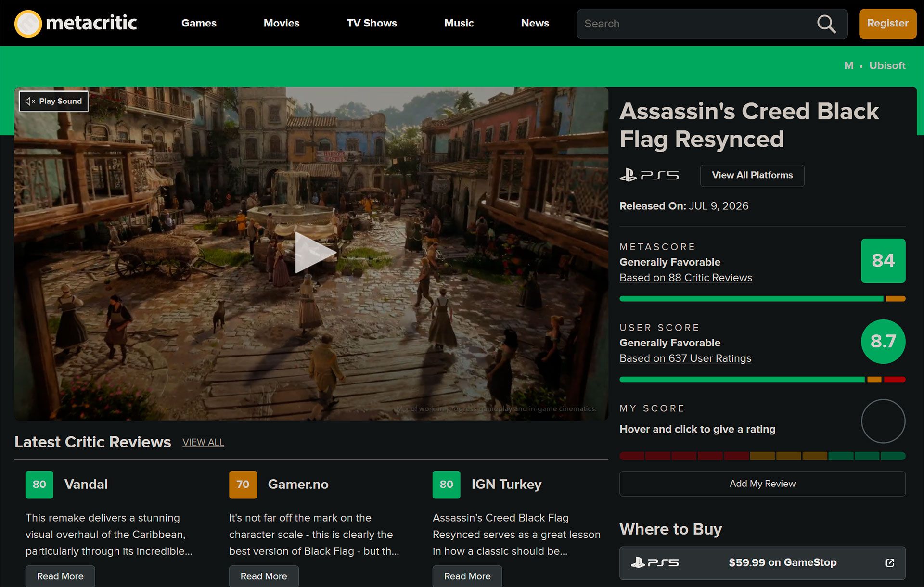The image size is (924, 587).
Task: Click the 'Released On: JUL 9, 2026' text
Action: click(x=684, y=206)
